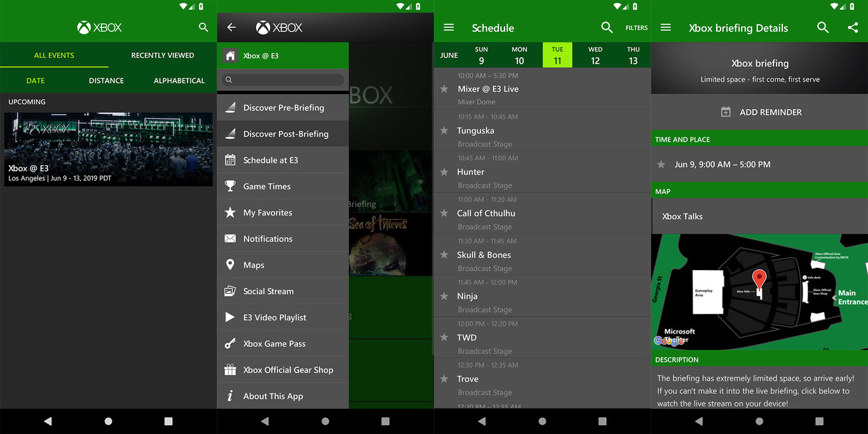Open search on the Schedule screen
Image resolution: width=868 pixels, height=434 pixels.
(x=607, y=27)
